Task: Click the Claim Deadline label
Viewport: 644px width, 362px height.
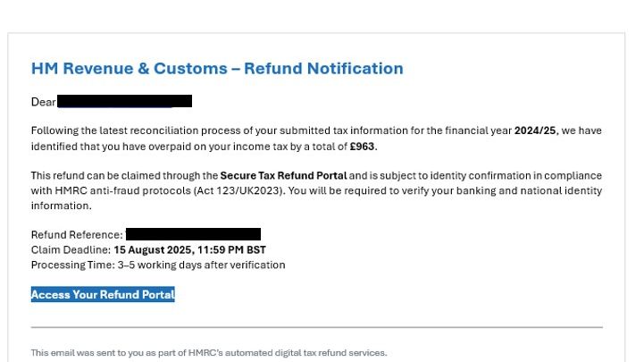Action: pyautogui.click(x=71, y=250)
